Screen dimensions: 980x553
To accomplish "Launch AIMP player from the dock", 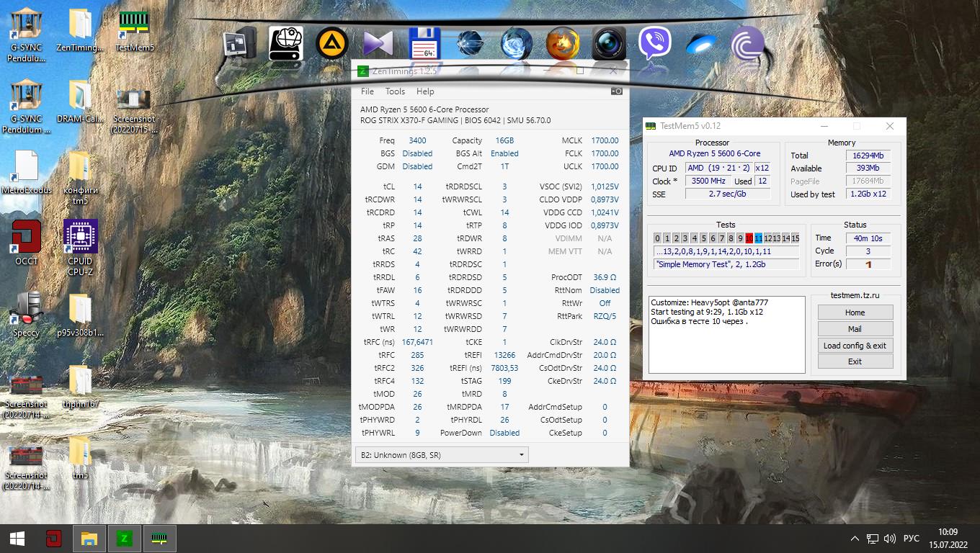I will pyautogui.click(x=332, y=44).
